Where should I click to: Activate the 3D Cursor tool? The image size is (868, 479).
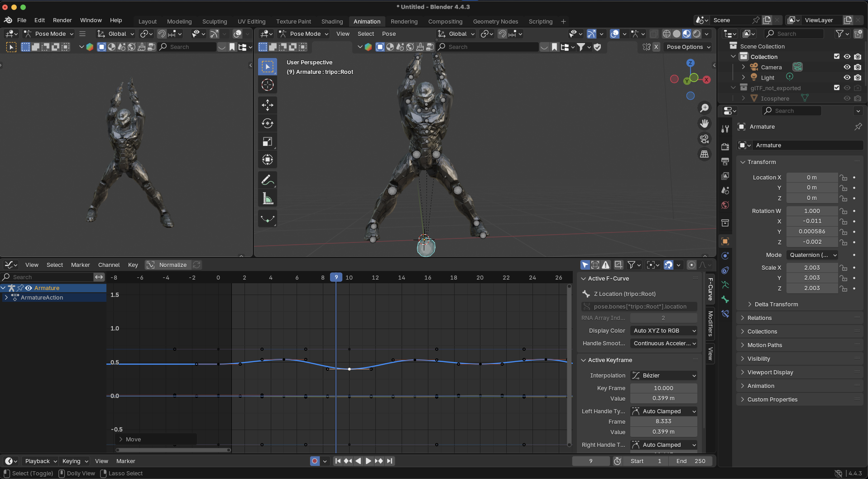coord(268,85)
